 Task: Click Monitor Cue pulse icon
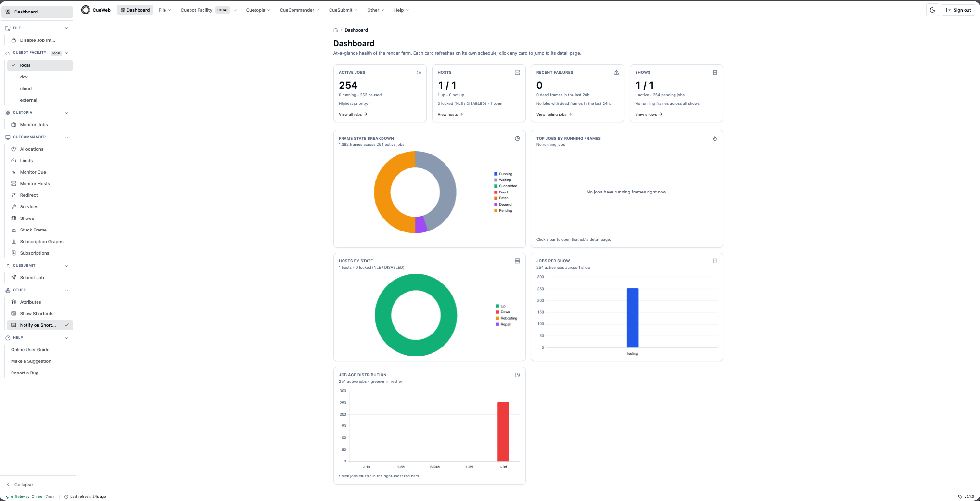tap(14, 172)
